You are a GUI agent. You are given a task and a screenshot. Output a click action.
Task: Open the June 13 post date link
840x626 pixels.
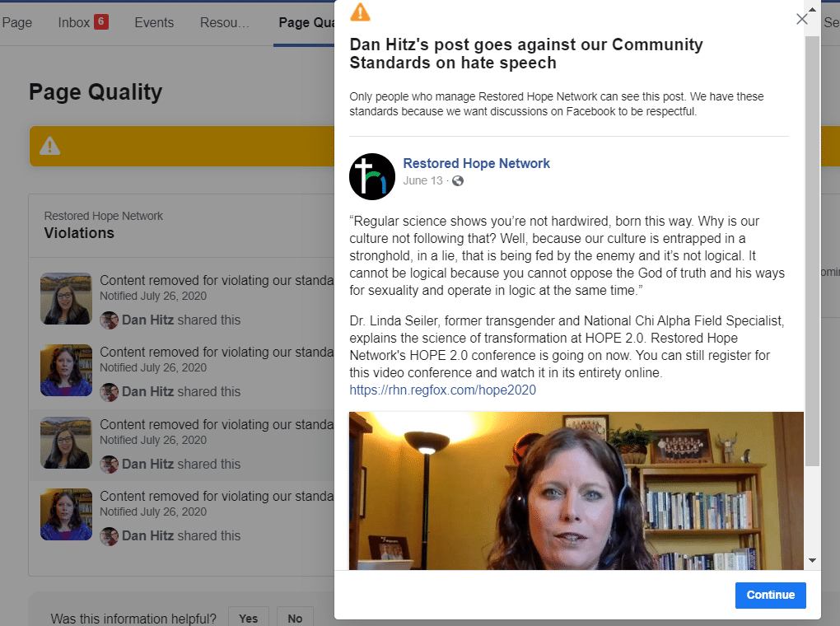422,181
